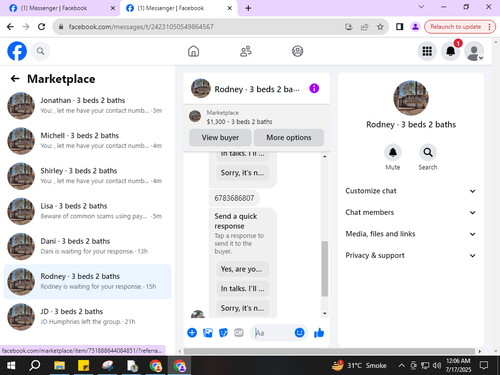This screenshot has height=375, width=500.
Task: Open Sticky Notes from the taskbar
Action: tap(83, 366)
